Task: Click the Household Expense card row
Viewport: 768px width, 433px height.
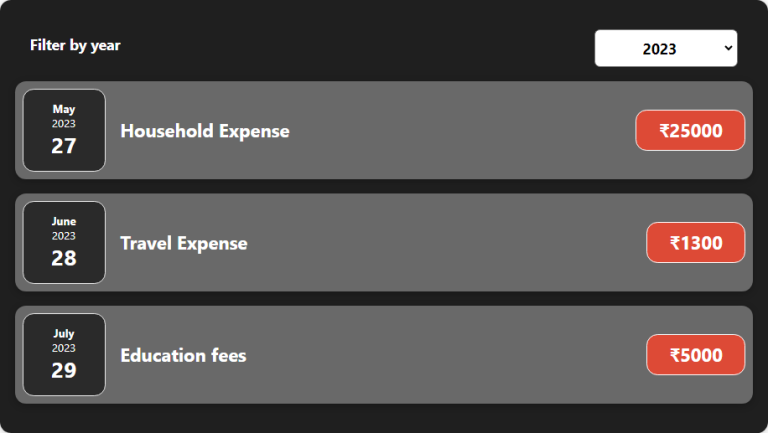Action: (384, 130)
